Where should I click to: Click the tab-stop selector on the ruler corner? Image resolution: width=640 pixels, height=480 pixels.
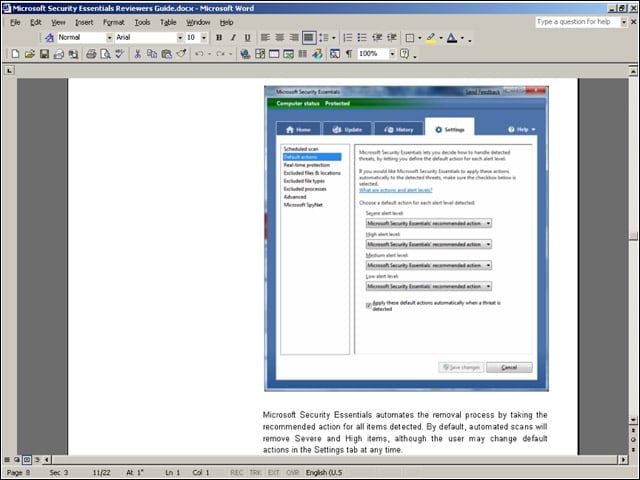[9, 71]
